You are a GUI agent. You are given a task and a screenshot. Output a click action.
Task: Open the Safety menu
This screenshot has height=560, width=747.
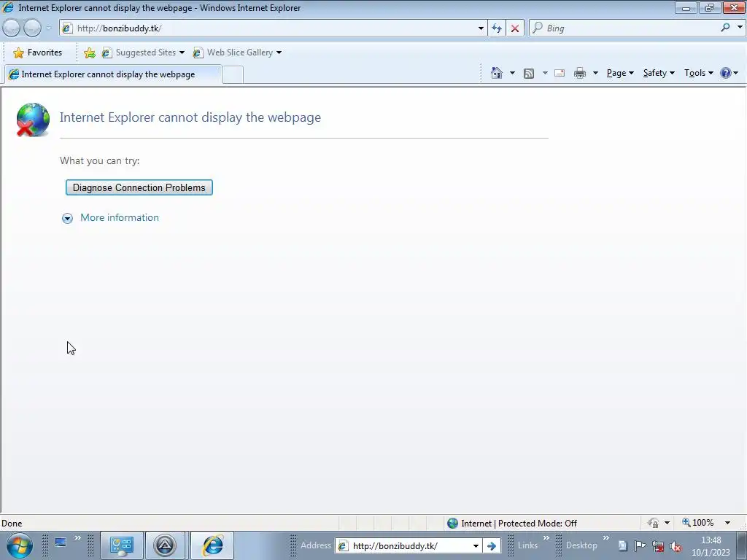659,73
